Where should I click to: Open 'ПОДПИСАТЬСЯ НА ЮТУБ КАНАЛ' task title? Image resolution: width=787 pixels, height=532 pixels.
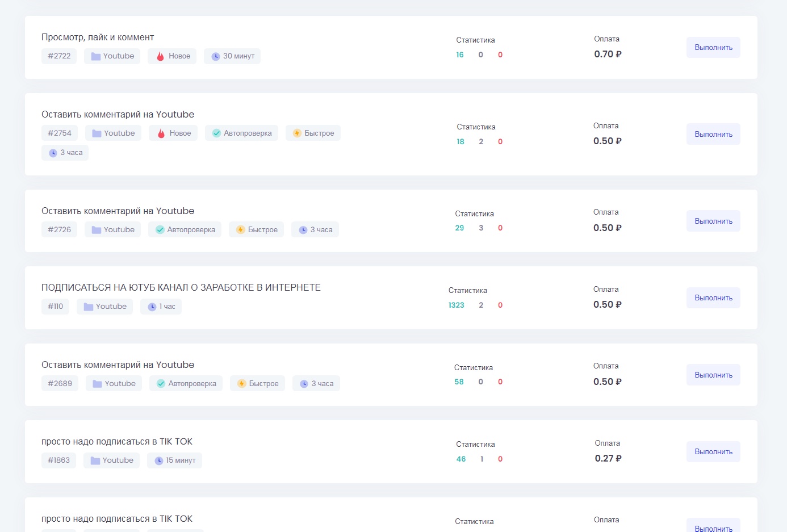(x=181, y=288)
